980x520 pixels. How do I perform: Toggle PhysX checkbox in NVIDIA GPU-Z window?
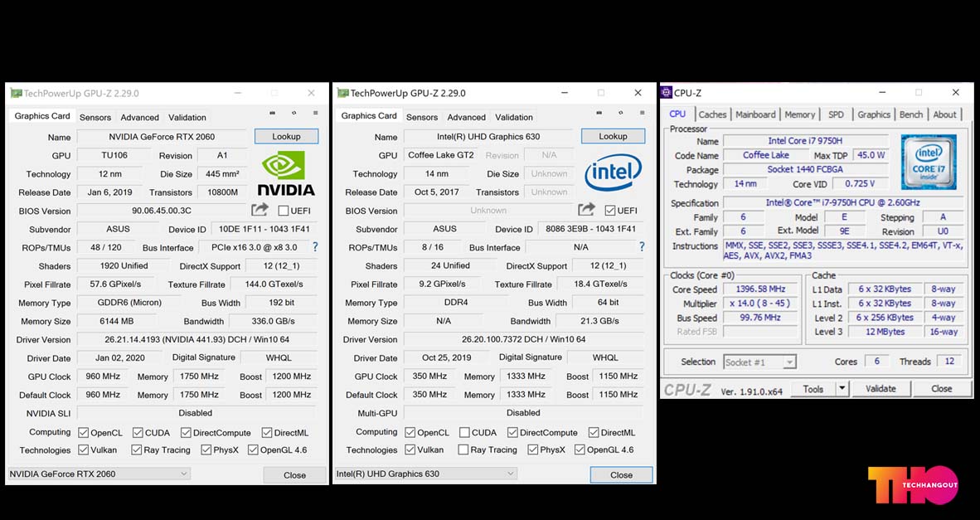click(206, 450)
